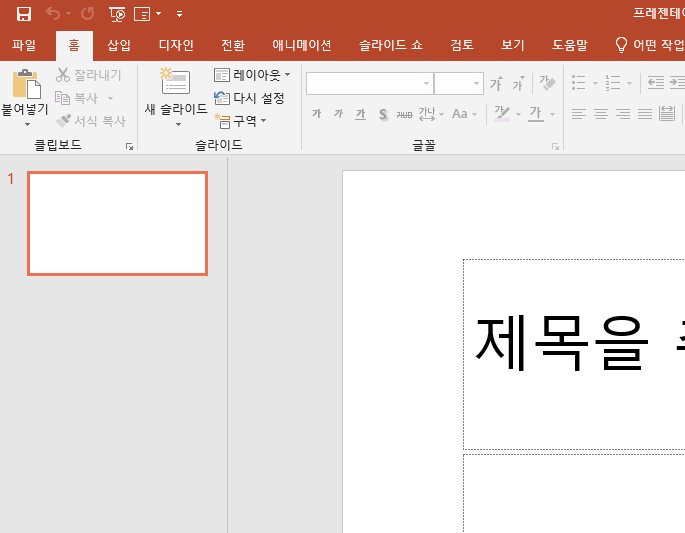Click the redo/repeat arrow icon
Screen dimensions: 685x533
pos(87,14)
